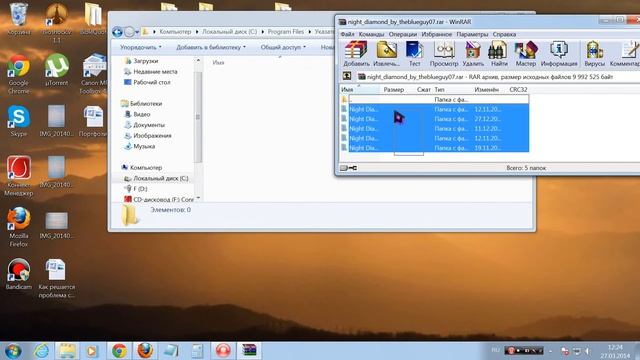Select the Корзина recycle bin icon

pyautogui.click(x=18, y=19)
